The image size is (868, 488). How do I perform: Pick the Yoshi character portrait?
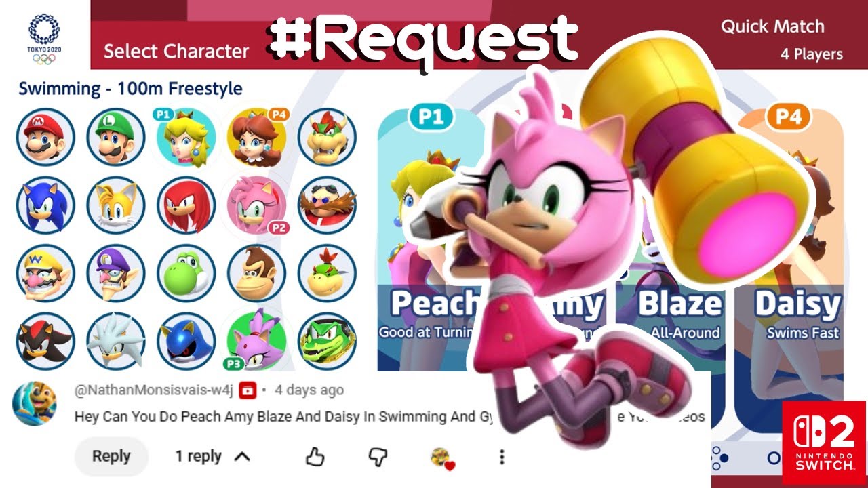(x=186, y=273)
